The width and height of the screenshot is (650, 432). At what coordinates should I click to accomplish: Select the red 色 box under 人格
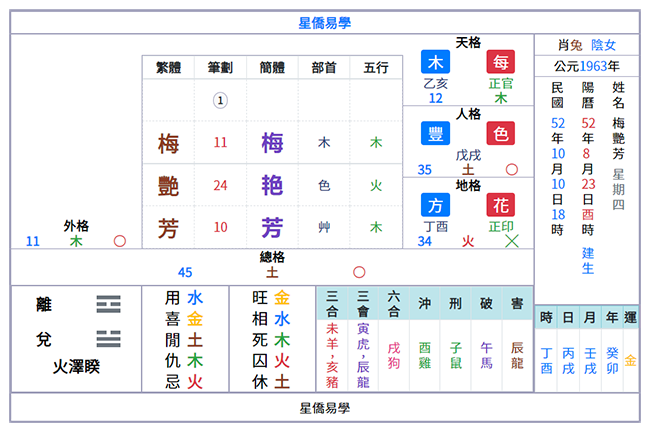pyautogui.click(x=501, y=133)
